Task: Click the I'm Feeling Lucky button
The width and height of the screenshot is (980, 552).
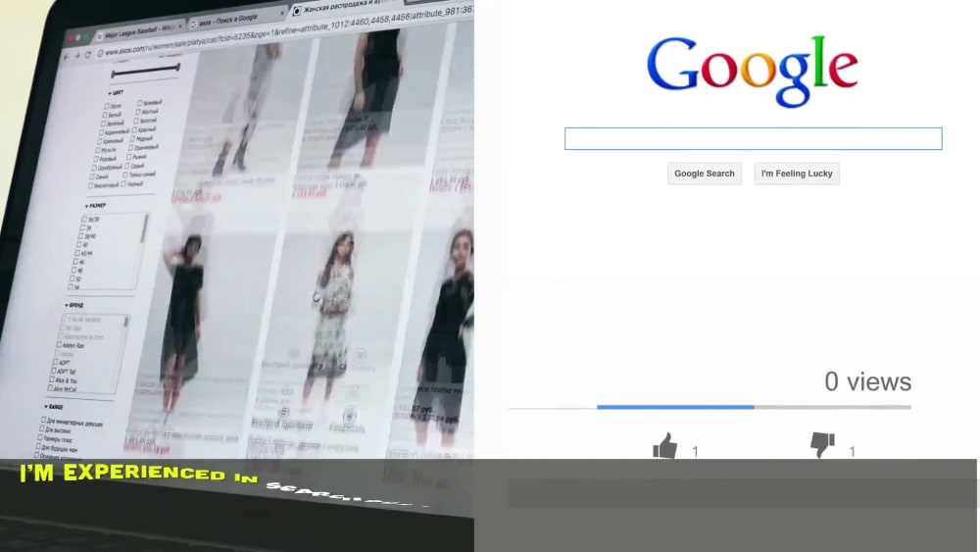Action: pyautogui.click(x=797, y=174)
